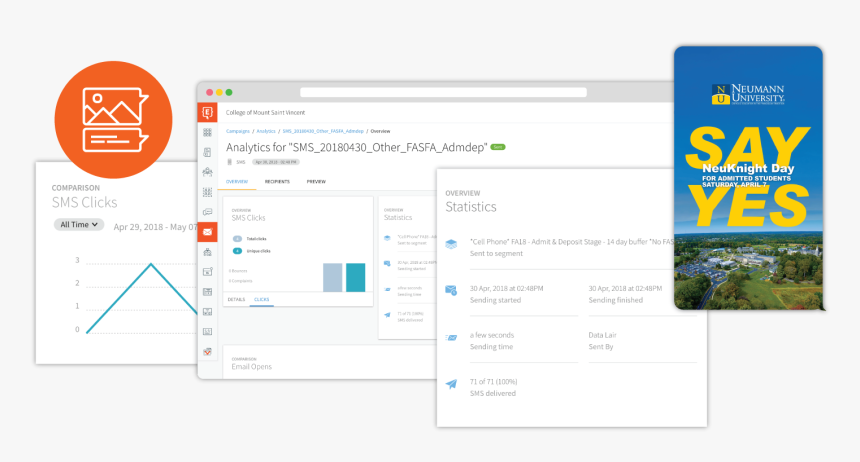Click the orange app logo in the sidebar

(x=207, y=113)
